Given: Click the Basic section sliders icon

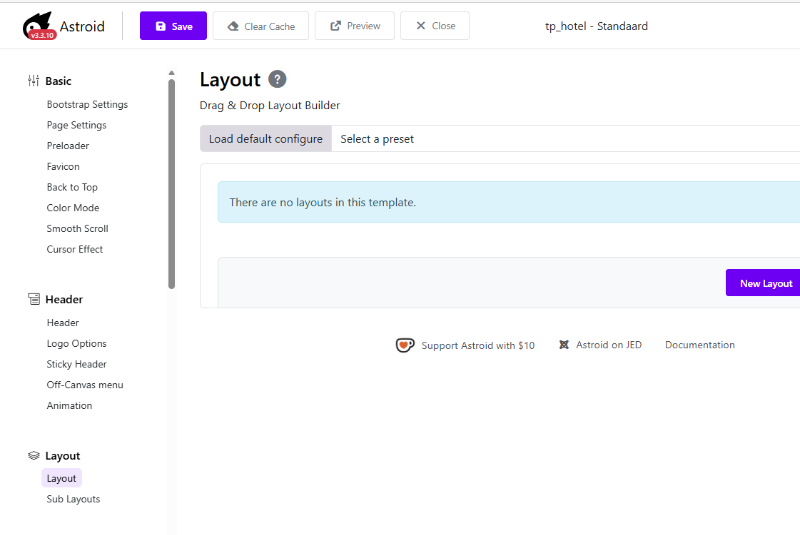Looking at the screenshot, I should click(x=33, y=81).
